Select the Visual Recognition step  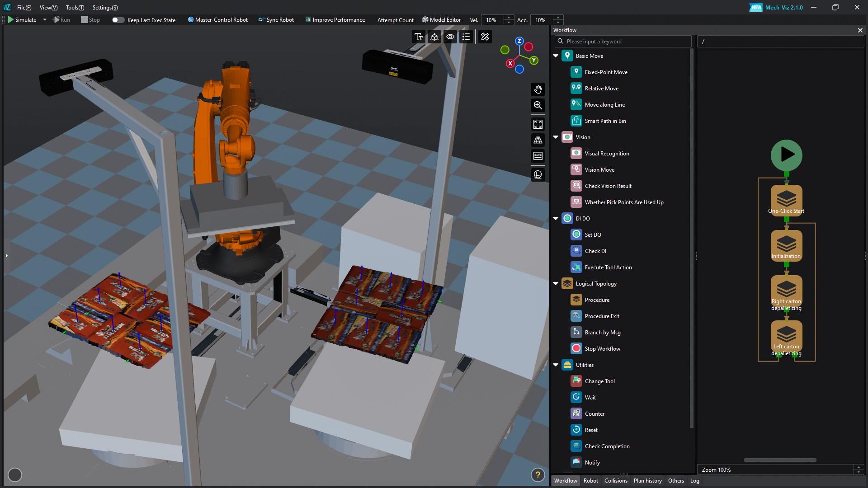pyautogui.click(x=607, y=154)
